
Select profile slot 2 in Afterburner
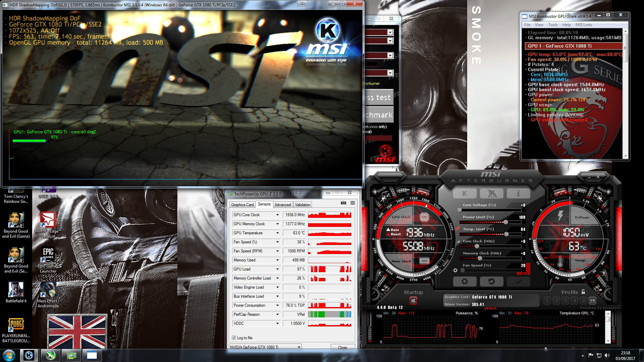(556, 301)
